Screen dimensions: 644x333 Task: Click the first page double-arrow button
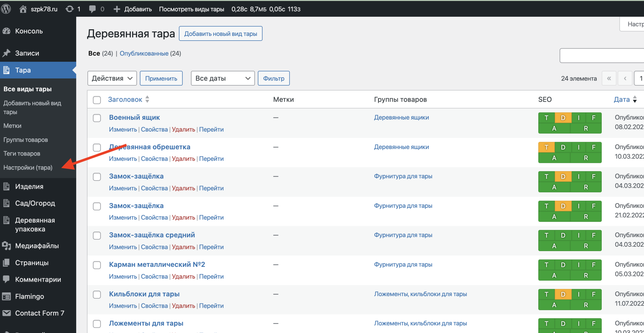[609, 78]
